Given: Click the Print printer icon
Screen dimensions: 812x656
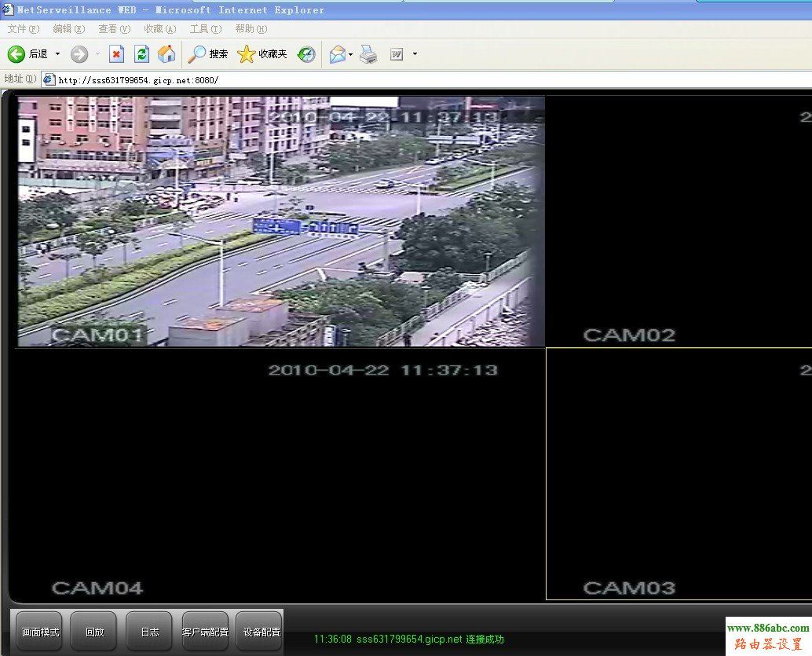Looking at the screenshot, I should (369, 54).
